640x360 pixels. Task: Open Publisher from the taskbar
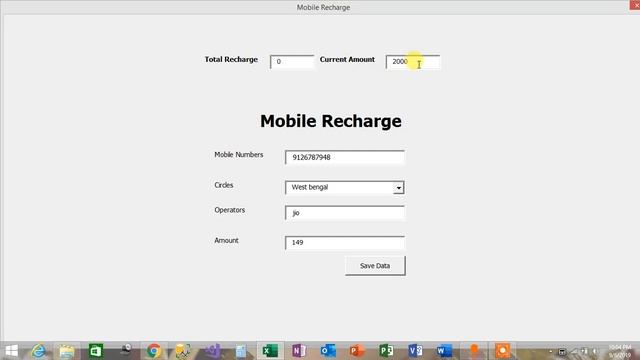tap(386, 351)
